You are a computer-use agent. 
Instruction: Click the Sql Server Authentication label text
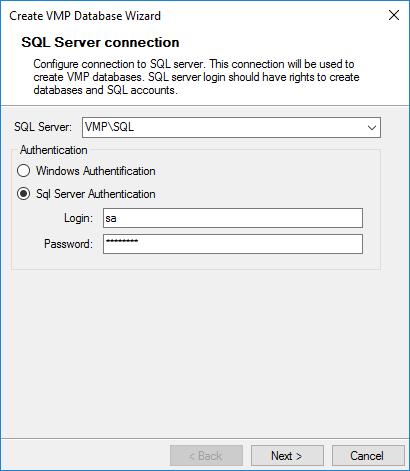tap(96, 194)
